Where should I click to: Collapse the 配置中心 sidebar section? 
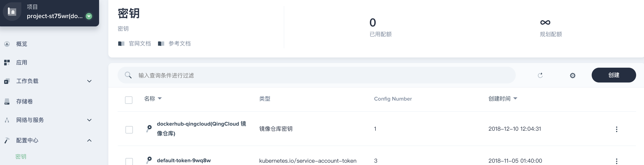coord(89,140)
